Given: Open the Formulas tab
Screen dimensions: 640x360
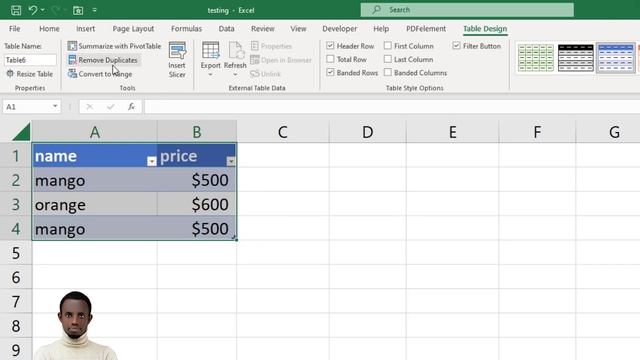Looking at the screenshot, I should 186,29.
